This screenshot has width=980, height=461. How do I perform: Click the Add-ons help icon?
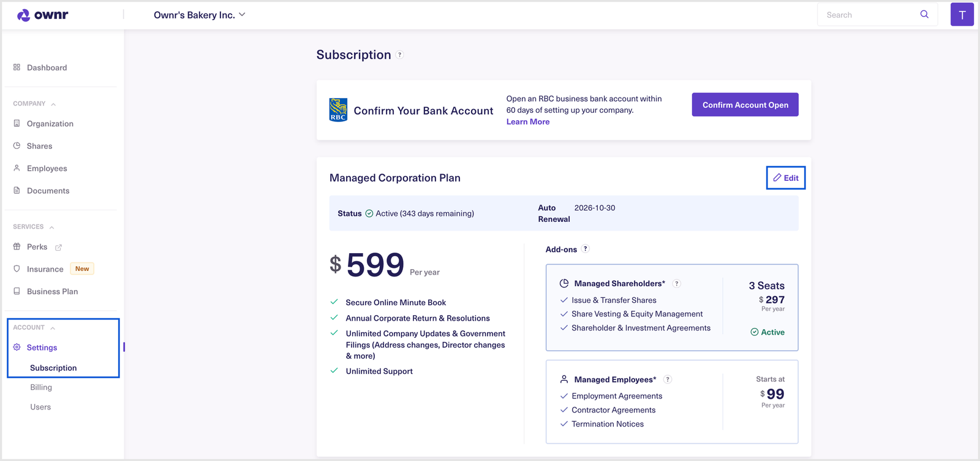coord(586,249)
